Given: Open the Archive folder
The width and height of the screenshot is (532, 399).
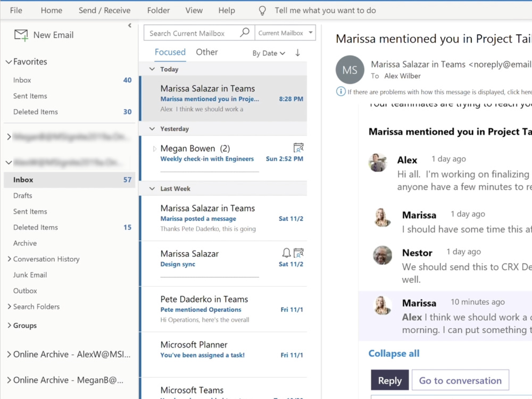Looking at the screenshot, I should click(x=70, y=243).
